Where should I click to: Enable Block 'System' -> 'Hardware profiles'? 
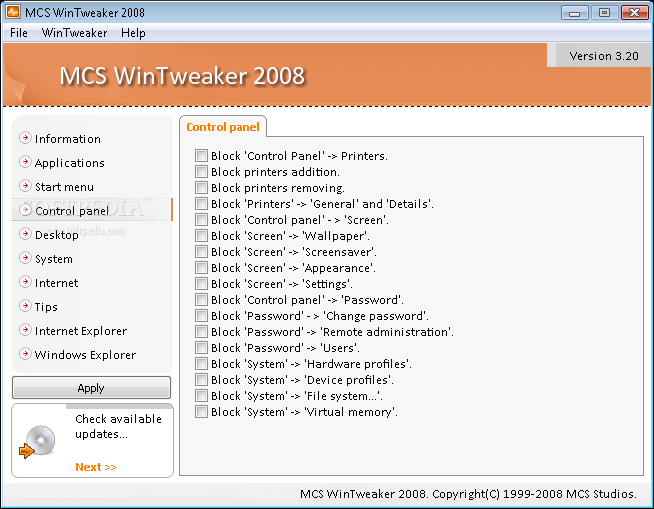(x=201, y=363)
